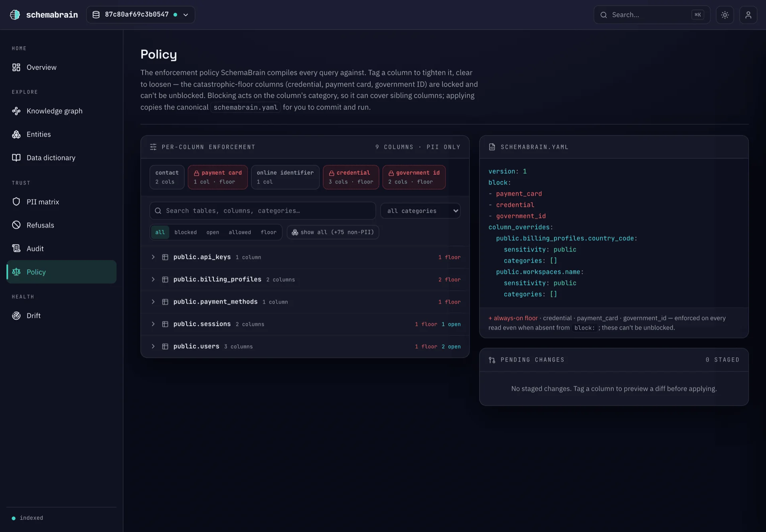Click the Overview grid icon

coord(16,67)
